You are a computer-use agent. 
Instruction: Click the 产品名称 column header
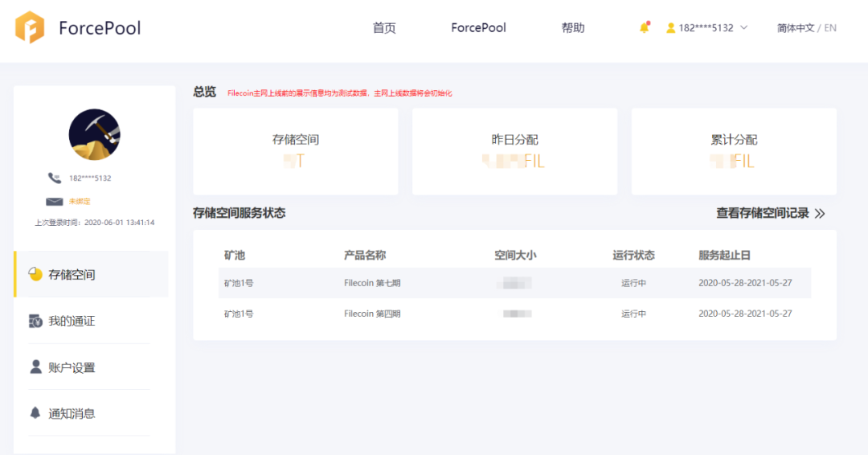[365, 255]
